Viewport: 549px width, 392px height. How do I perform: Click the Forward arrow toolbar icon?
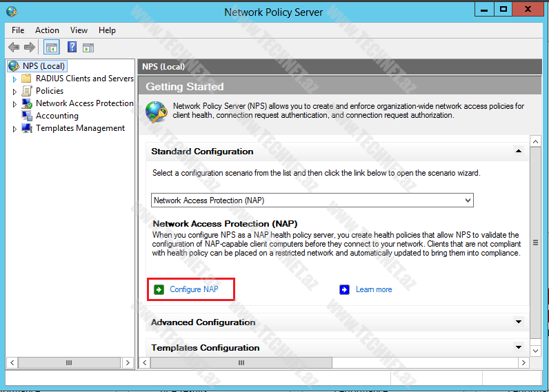(x=29, y=48)
